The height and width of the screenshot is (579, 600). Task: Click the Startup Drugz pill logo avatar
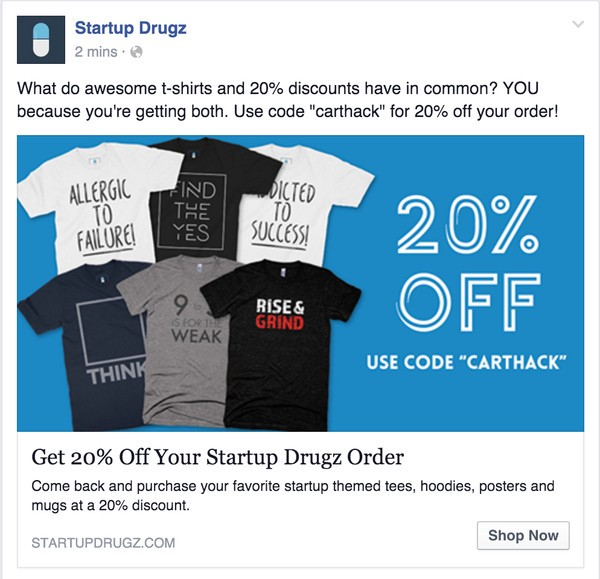point(41,40)
